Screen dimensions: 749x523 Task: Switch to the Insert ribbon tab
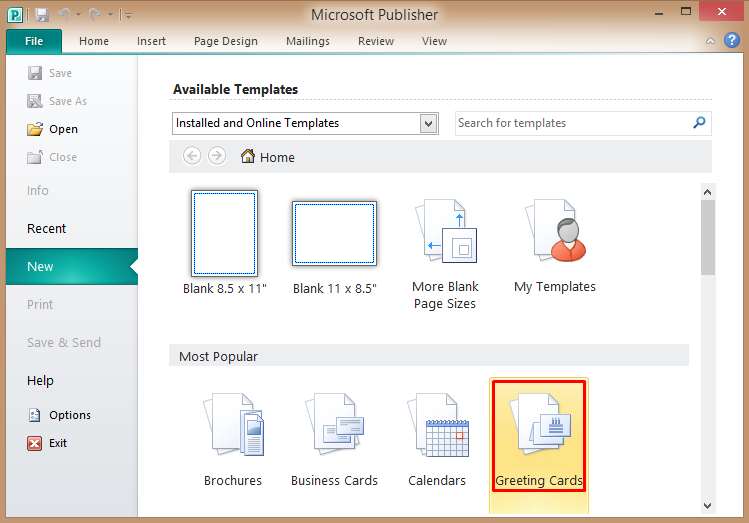point(151,41)
